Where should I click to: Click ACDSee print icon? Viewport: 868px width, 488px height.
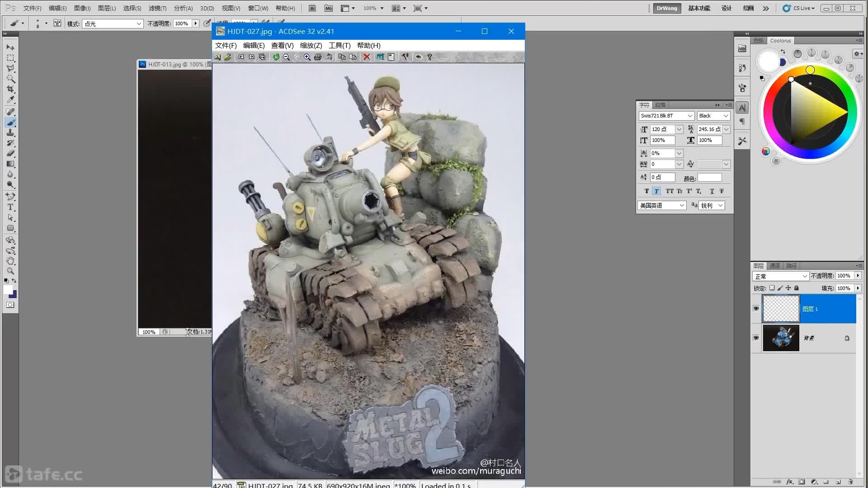(318, 57)
